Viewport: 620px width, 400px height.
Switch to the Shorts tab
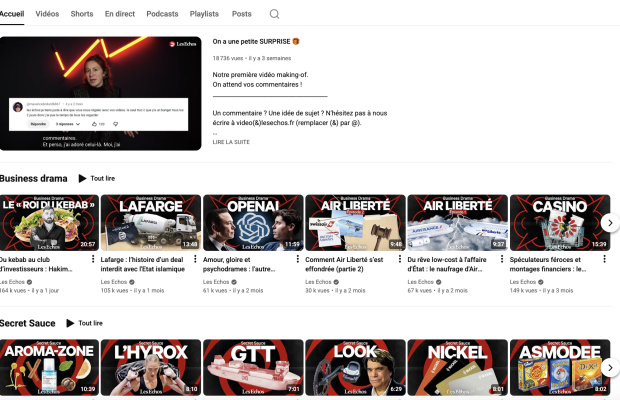(82, 14)
